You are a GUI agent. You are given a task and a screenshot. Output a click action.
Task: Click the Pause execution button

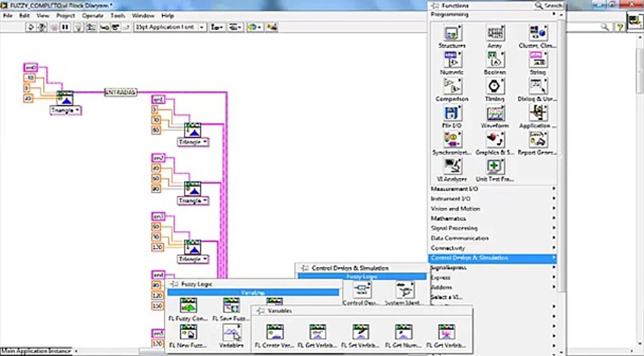point(65,28)
